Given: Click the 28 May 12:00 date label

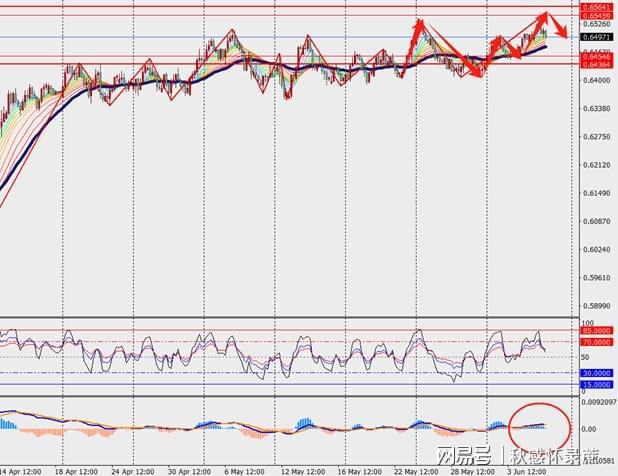Looking at the screenshot, I should (473, 472).
